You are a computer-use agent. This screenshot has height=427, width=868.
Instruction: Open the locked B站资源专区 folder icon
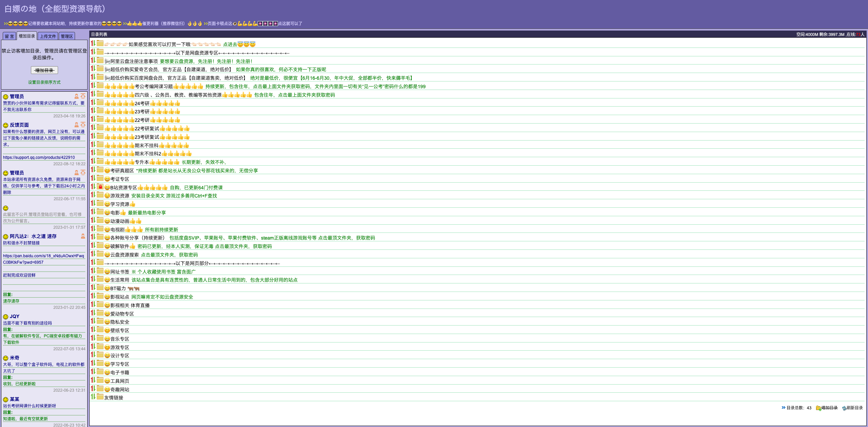pos(100,187)
